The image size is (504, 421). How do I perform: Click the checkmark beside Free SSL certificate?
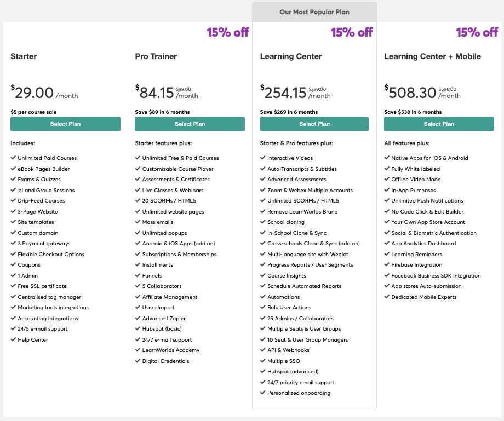tap(13, 286)
